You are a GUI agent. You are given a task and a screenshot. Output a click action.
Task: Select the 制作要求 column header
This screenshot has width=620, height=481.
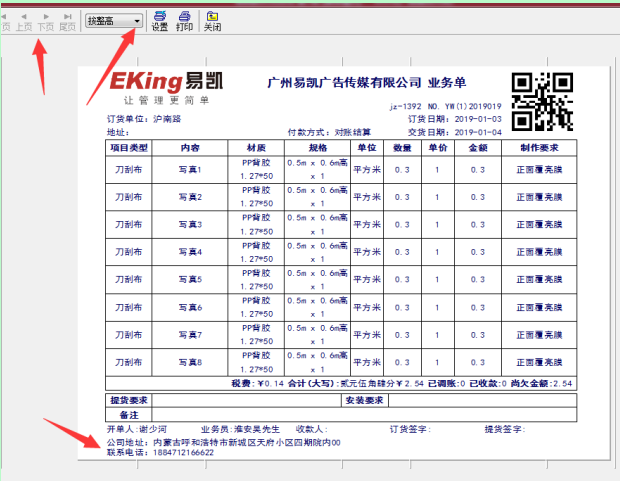point(543,147)
